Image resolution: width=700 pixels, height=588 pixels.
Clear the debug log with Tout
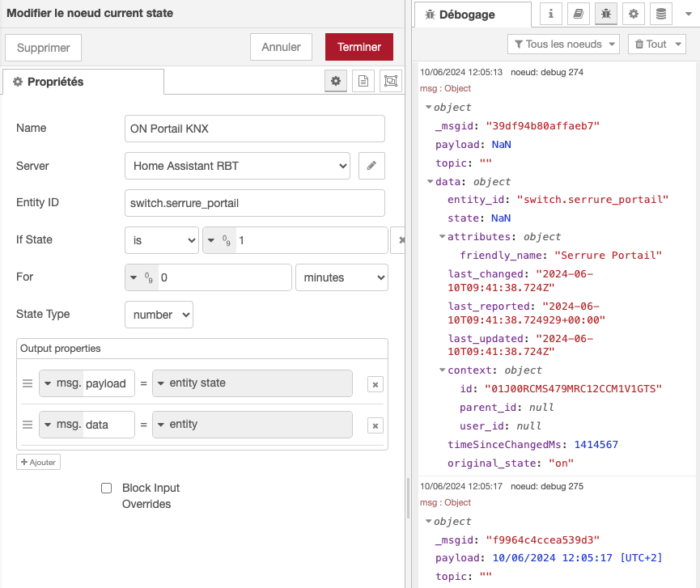(x=651, y=44)
